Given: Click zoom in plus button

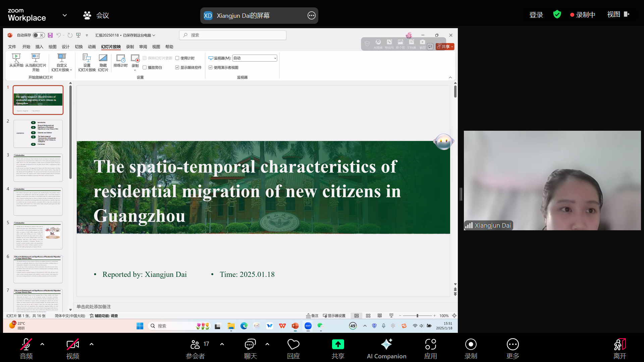Looking at the screenshot, I should coord(435,316).
